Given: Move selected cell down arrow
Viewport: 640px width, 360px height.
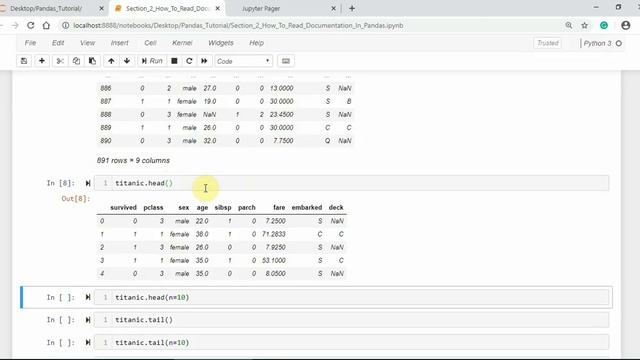Looking at the screenshot, I should pos(127,61).
